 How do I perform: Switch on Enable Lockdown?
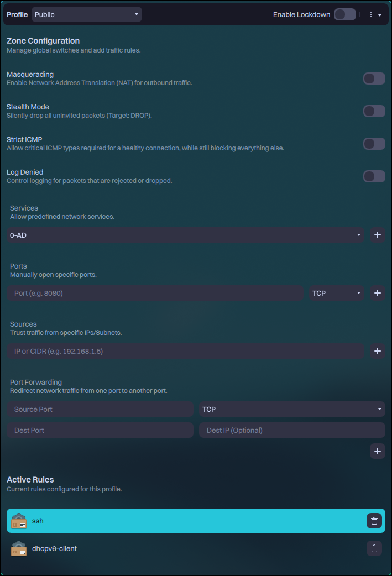coord(344,14)
